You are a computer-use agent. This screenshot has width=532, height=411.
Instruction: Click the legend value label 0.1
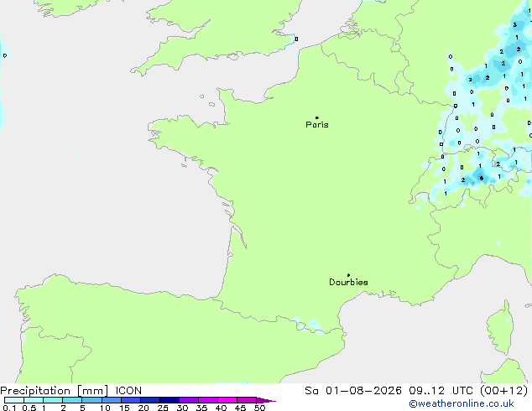pos(9,408)
